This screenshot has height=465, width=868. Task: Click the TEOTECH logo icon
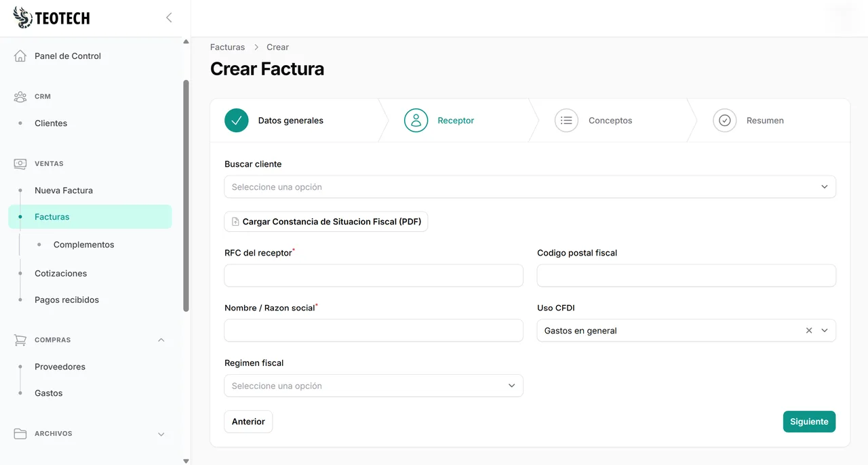pyautogui.click(x=23, y=18)
